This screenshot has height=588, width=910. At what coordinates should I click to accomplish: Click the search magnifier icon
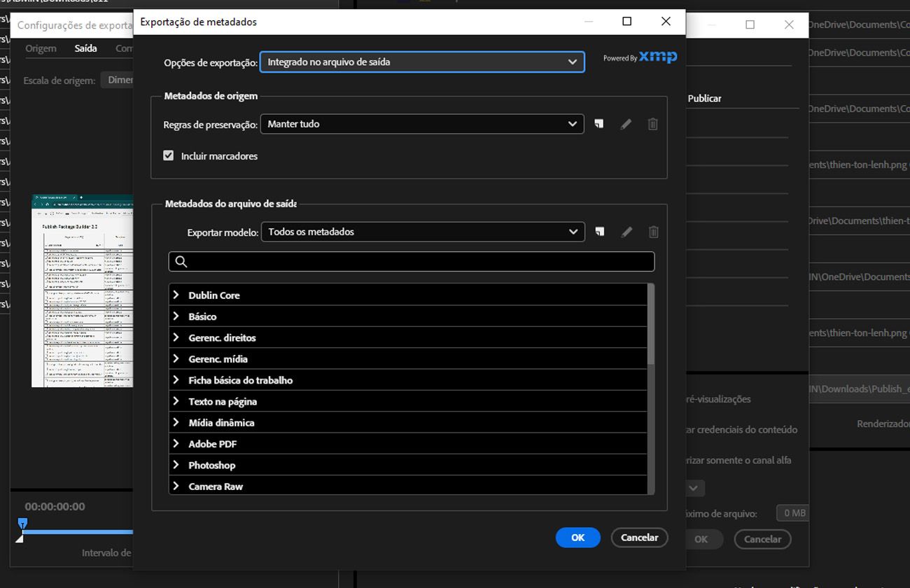point(181,261)
